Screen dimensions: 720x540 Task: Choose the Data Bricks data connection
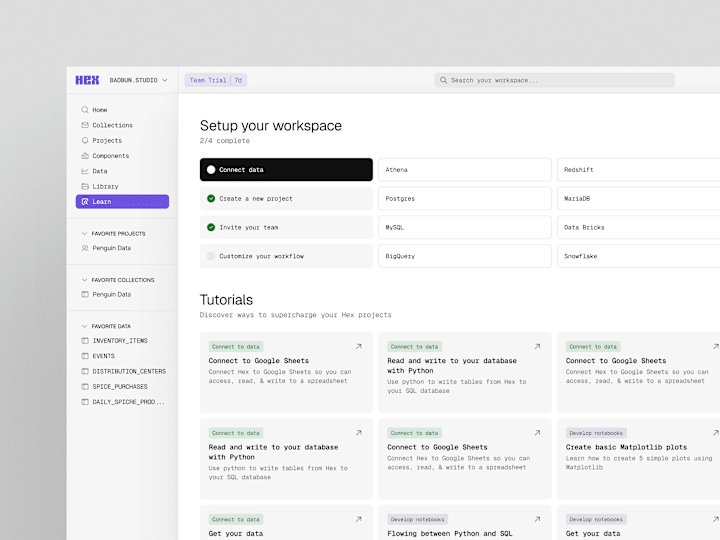pyautogui.click(x=639, y=227)
